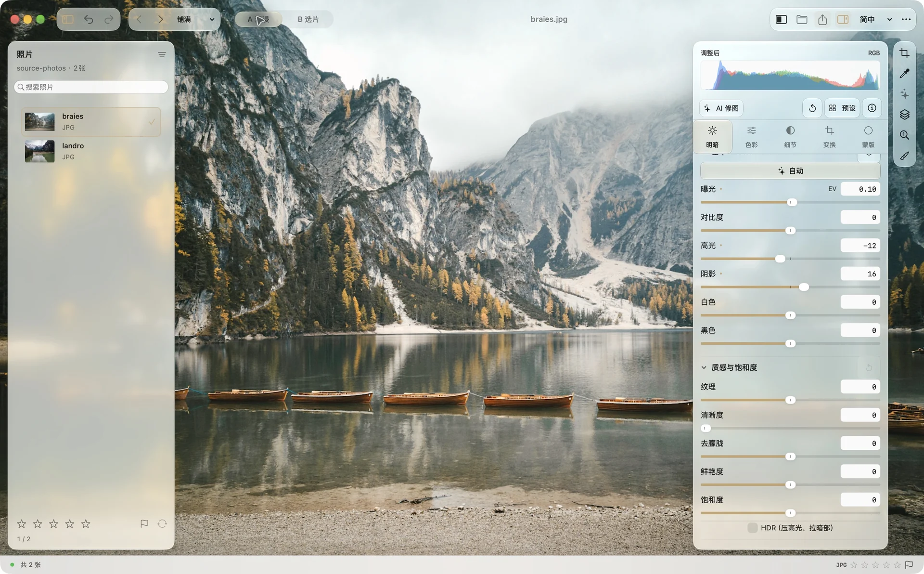Collapse the 质感与饱和度 section
This screenshot has height=574, width=924.
tap(704, 367)
